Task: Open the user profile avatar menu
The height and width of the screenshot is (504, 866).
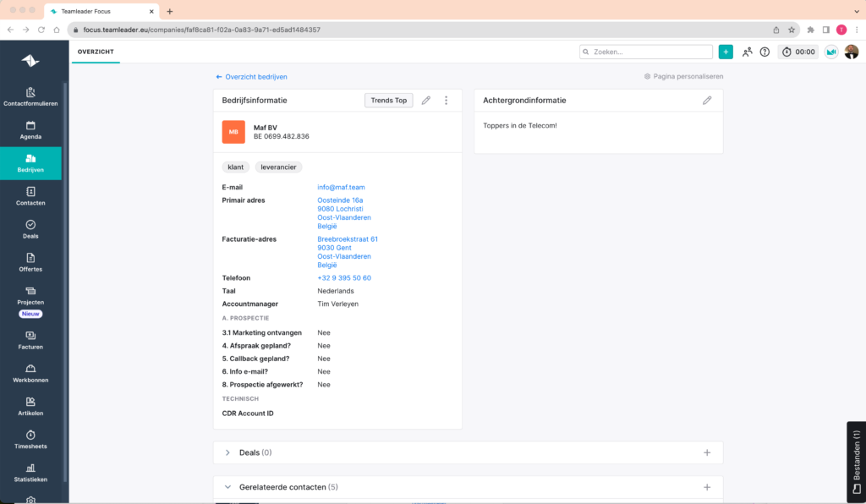Action: 852,52
